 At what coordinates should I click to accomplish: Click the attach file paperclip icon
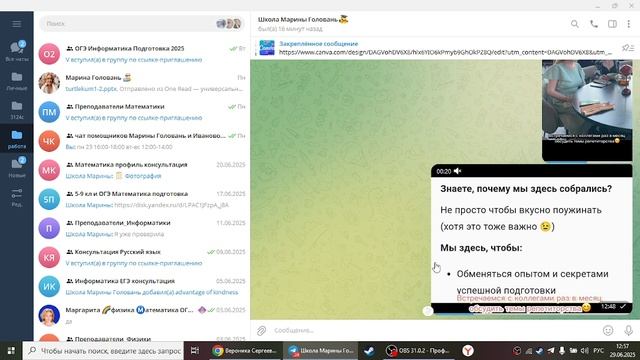coord(261,330)
